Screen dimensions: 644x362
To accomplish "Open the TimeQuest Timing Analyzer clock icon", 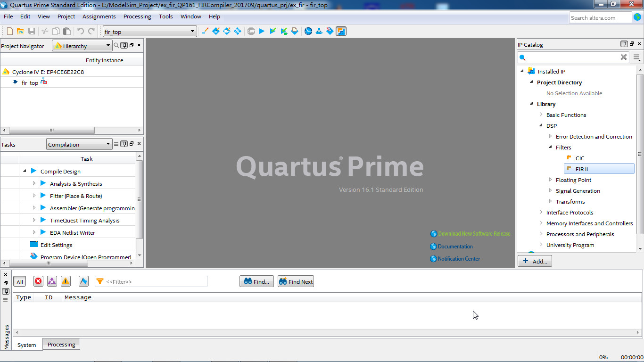I will pos(308,31).
